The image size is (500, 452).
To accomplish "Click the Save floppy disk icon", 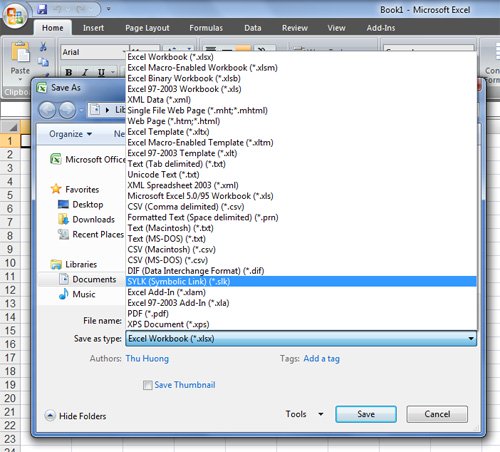I will [x=42, y=9].
